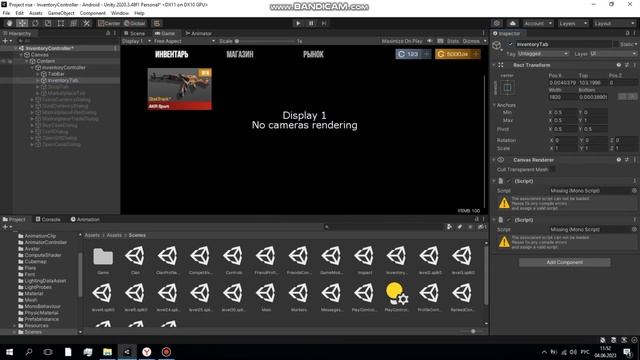Click Add Component button
Image resolution: width=640 pixels, height=360 pixels.
[564, 262]
